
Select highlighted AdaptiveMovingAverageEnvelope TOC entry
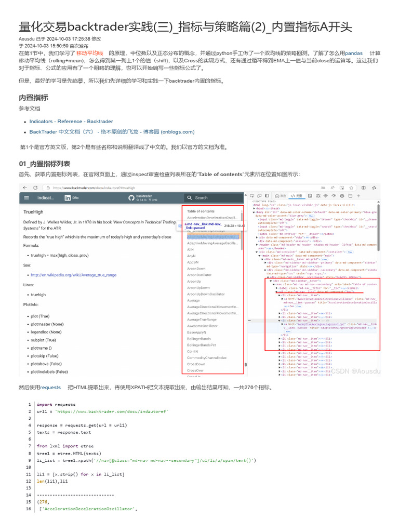point(213,237)
